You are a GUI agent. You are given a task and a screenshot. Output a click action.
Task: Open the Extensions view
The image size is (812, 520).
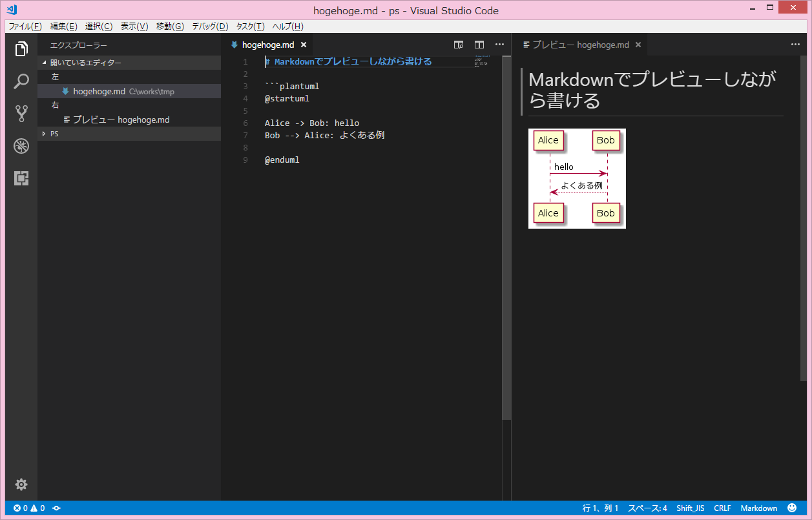pos(21,178)
